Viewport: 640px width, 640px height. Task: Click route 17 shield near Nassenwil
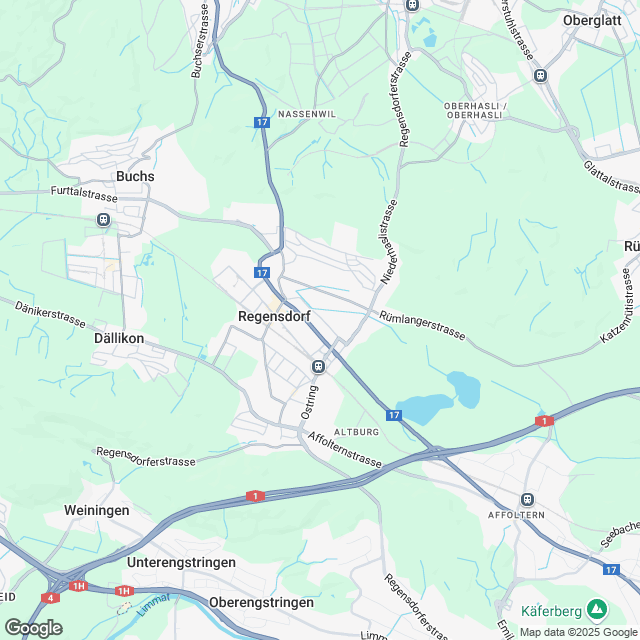click(262, 122)
